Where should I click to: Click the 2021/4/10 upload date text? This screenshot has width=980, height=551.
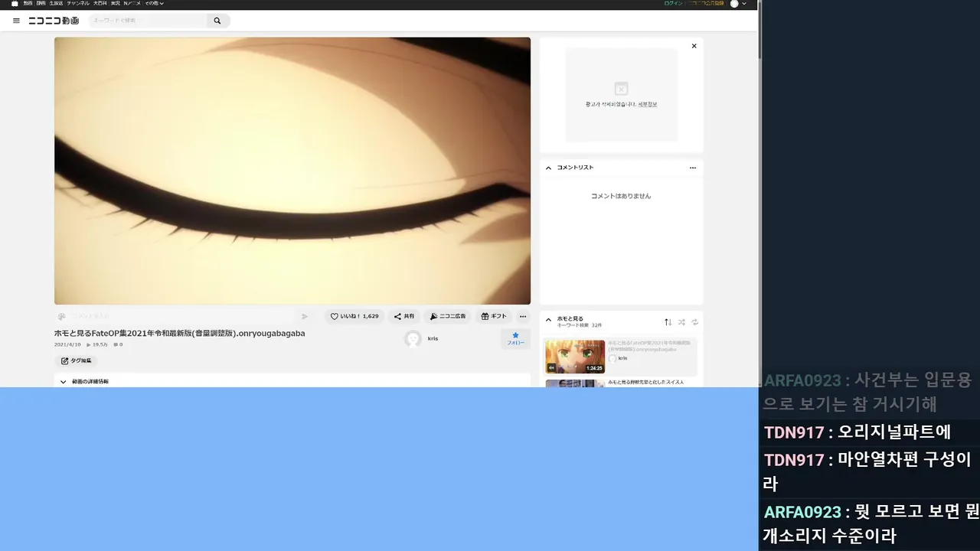67,344
